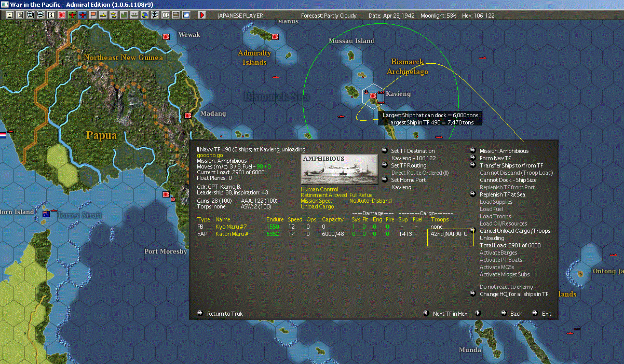This screenshot has height=364, width=624.
Task: Toggle Direct Route Ordered routing option
Action: (x=420, y=173)
